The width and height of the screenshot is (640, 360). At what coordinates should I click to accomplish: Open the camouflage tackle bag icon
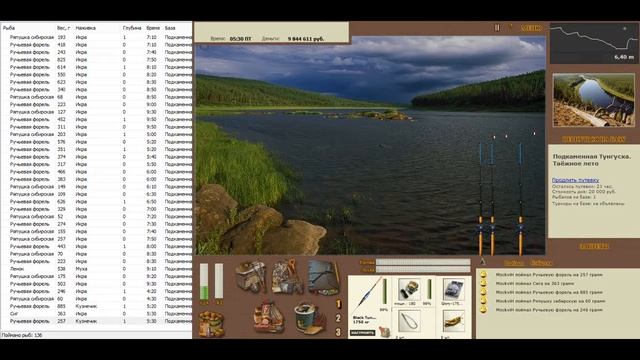pyautogui.click(x=288, y=276)
